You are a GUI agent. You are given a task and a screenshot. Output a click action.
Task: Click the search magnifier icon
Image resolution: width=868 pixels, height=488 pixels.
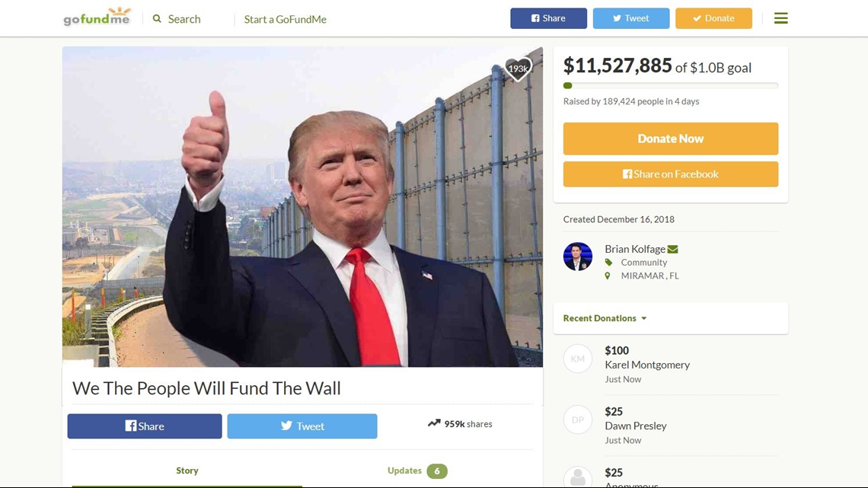(157, 19)
